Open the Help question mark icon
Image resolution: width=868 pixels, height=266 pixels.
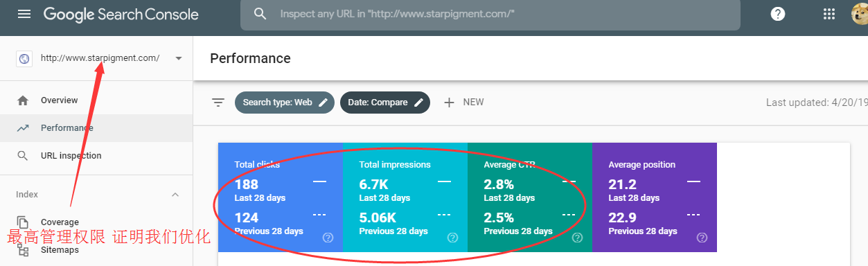778,14
